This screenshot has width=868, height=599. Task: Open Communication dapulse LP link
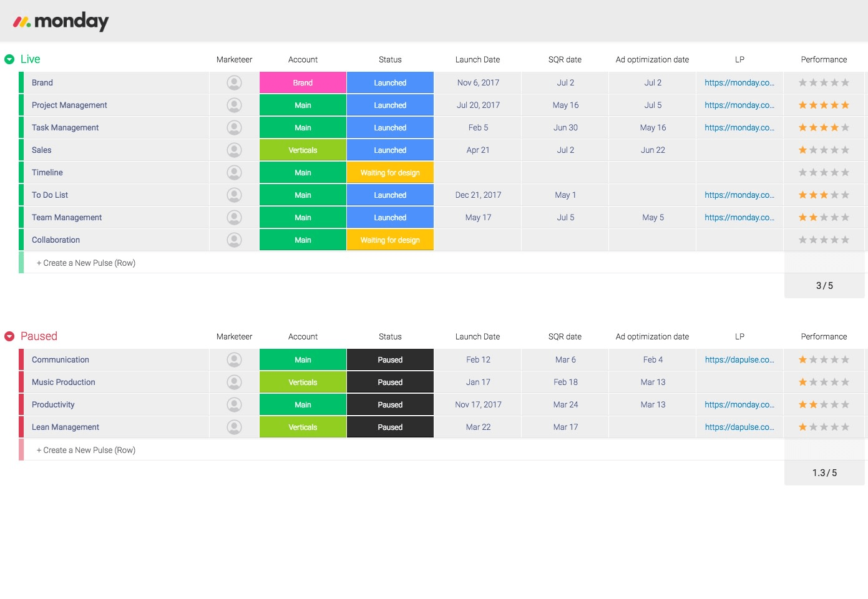click(739, 359)
